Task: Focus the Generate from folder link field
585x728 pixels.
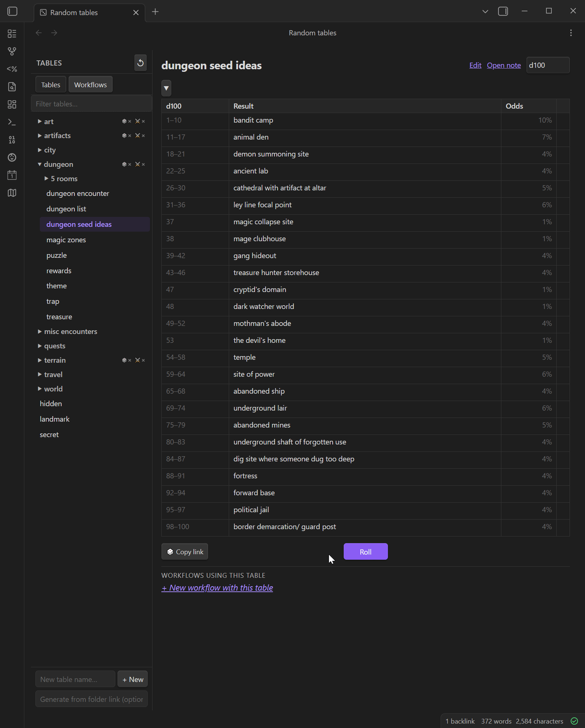Action: [91, 699]
